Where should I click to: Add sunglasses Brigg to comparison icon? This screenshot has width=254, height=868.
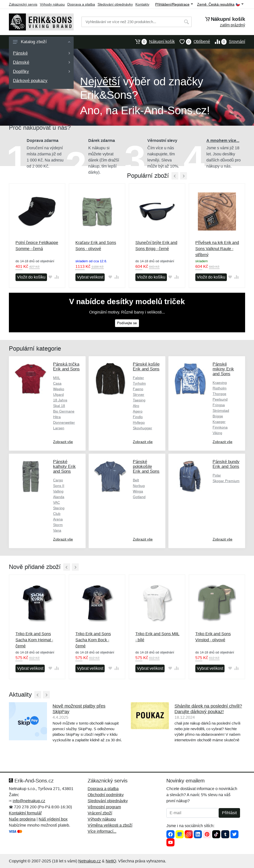coord(177,277)
